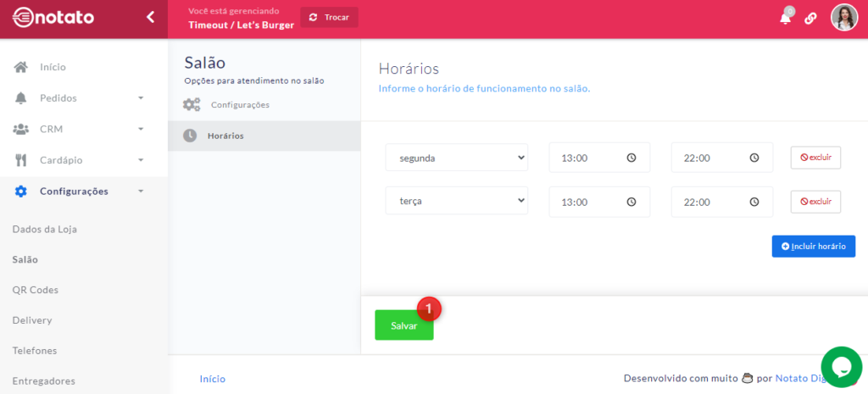Collapse sidebar with the left chevron
Viewport: 868px width, 394px height.
(150, 17)
